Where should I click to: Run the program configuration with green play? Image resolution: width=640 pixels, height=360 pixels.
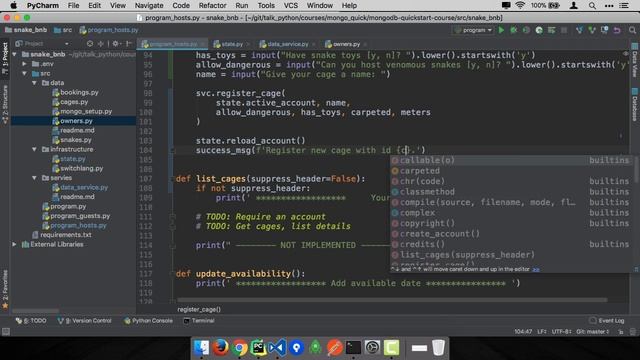501,30
